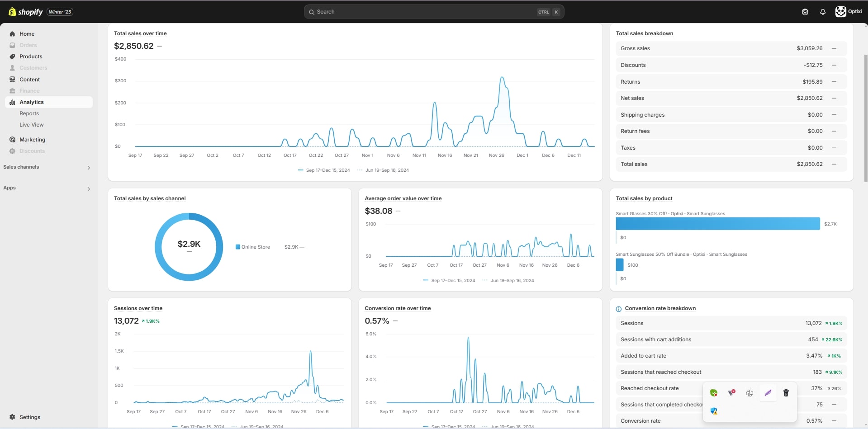
Task: Navigate to Products in sidebar
Action: pyautogui.click(x=31, y=57)
